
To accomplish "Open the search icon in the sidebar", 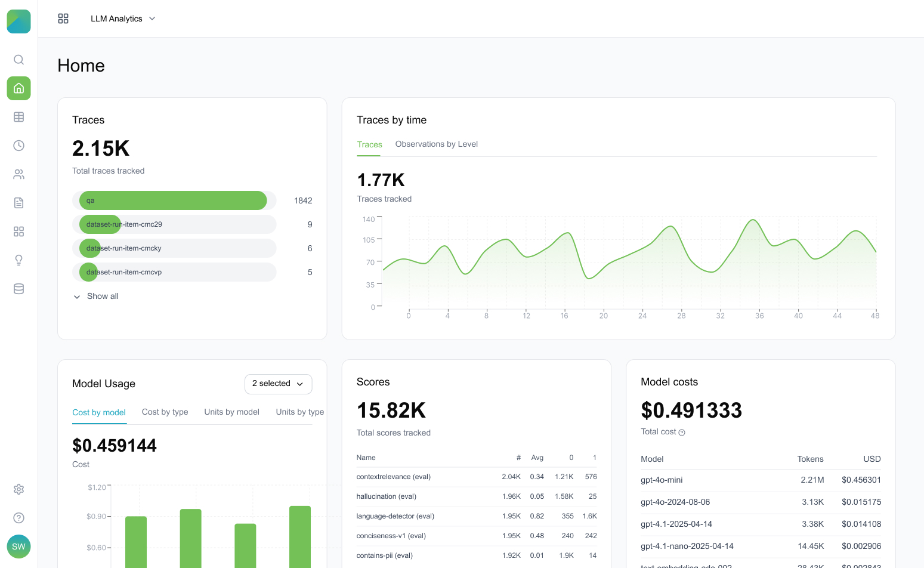I will click(x=18, y=60).
